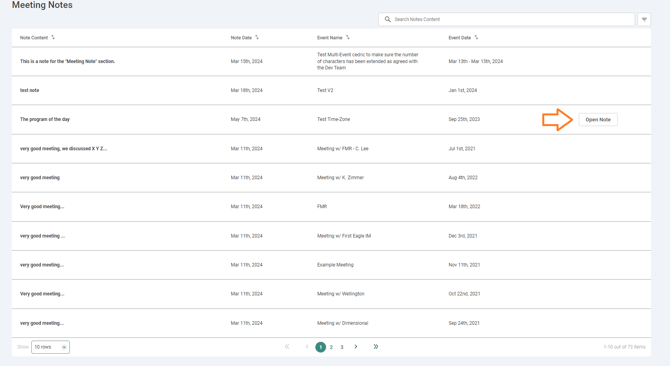Click note date 'Mar 15th, 2024'
The width and height of the screenshot is (670, 366).
click(247, 61)
